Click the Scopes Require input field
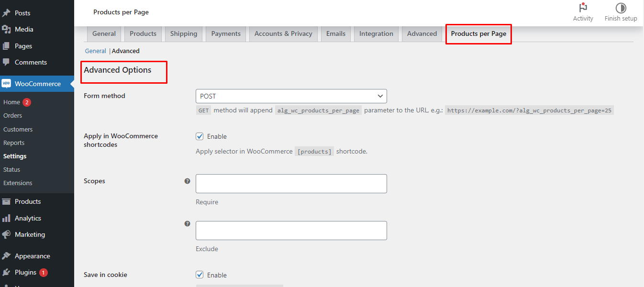Screen dimensions: 644x287 pos(291,184)
